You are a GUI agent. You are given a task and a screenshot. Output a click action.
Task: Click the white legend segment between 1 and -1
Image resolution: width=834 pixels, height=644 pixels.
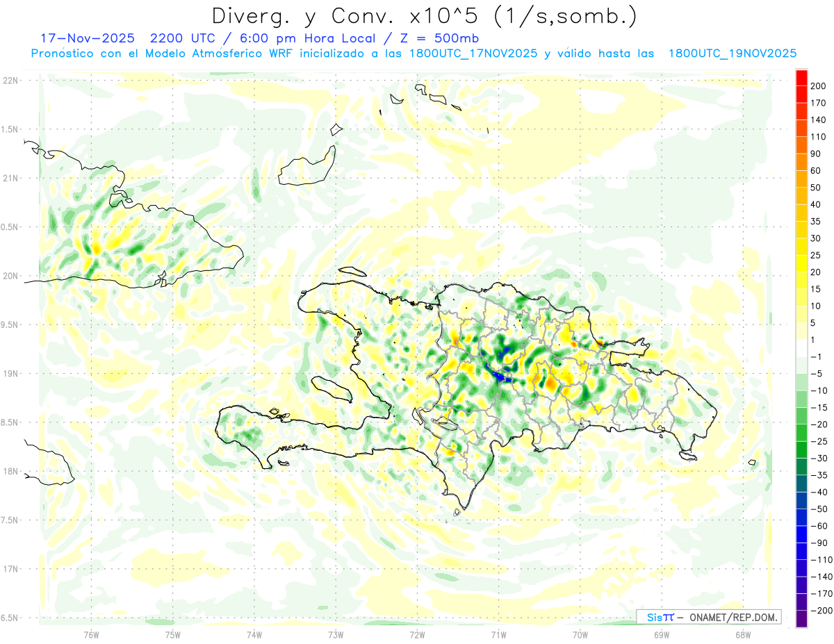(801, 348)
